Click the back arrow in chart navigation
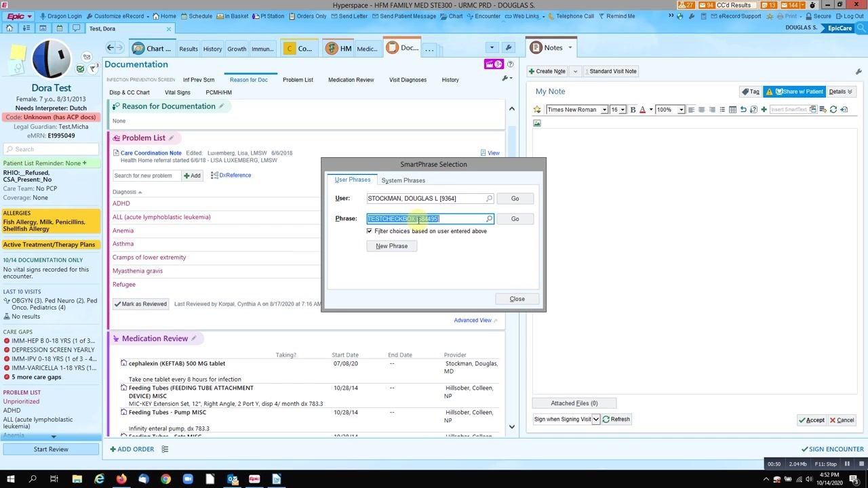The image size is (868, 488). coord(111,48)
